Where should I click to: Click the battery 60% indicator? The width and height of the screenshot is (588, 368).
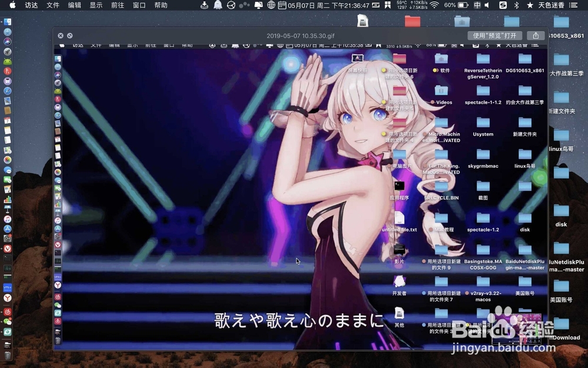pyautogui.click(x=456, y=5)
